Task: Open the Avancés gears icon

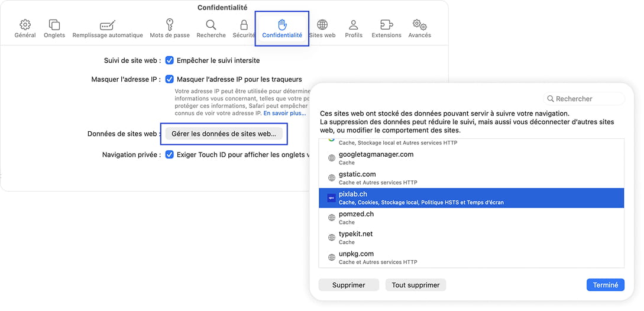Action: (420, 25)
